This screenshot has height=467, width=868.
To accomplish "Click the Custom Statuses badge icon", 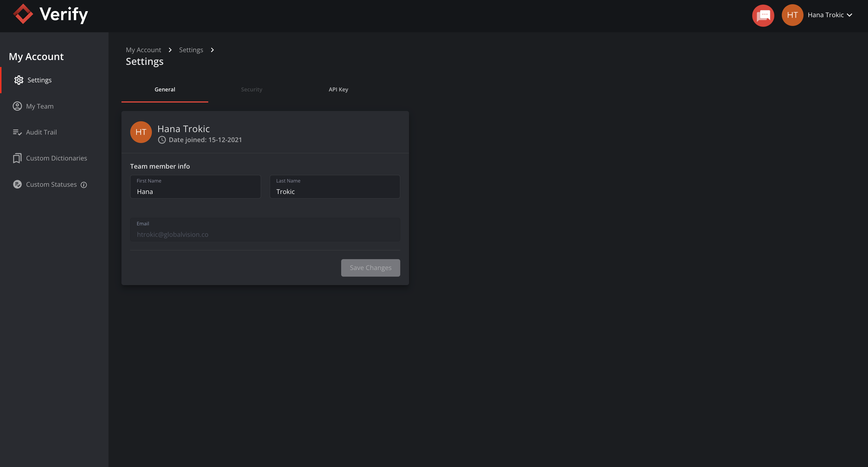I will (17, 184).
